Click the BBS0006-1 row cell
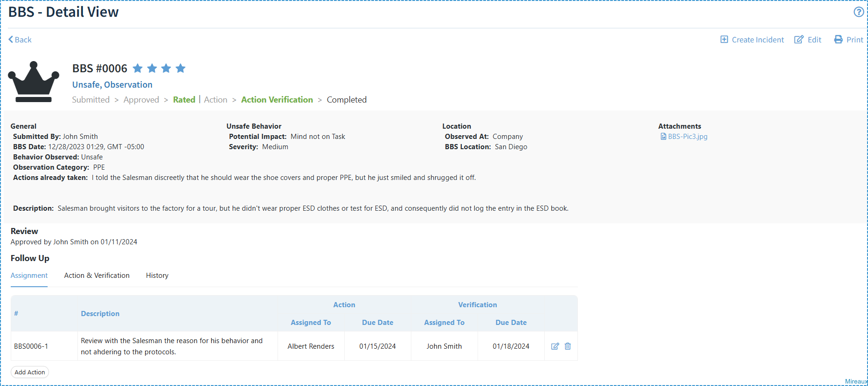The width and height of the screenshot is (868, 386). (x=44, y=346)
